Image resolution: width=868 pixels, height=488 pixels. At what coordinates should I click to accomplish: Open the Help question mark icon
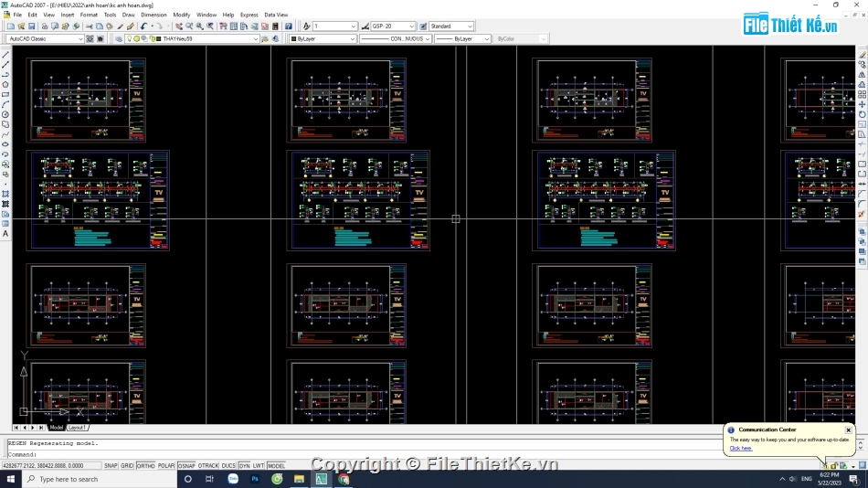pos(289,26)
